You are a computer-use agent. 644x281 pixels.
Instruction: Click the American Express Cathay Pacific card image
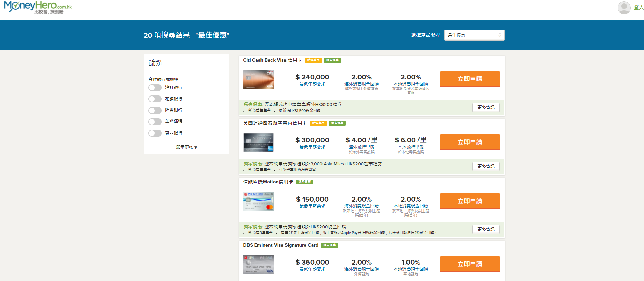pos(258,142)
